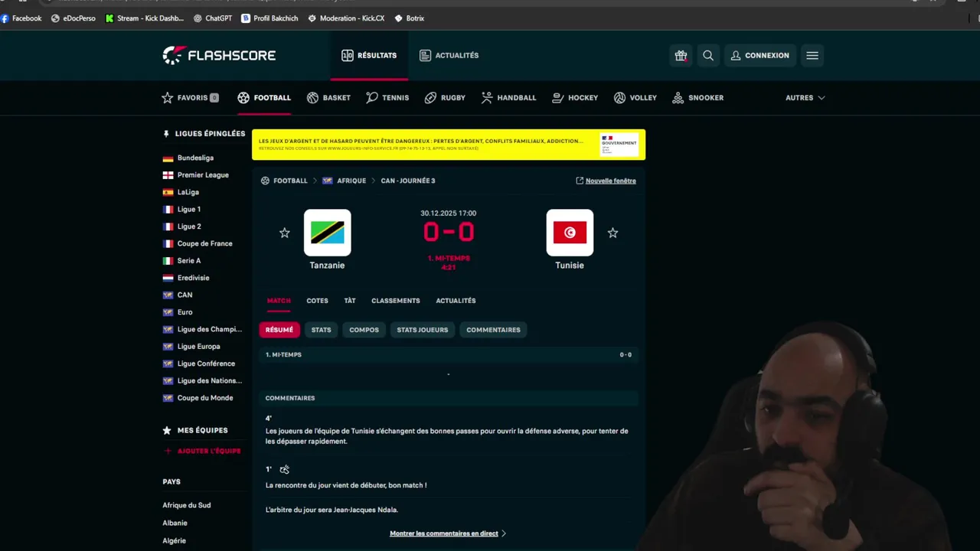
Task: Open the ChatGPT bookmark
Action: coord(213,18)
